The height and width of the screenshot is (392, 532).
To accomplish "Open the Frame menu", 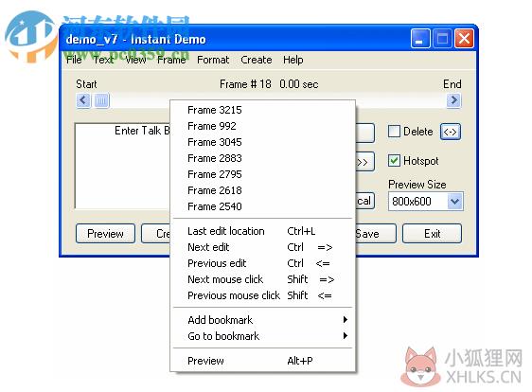I will (171, 60).
